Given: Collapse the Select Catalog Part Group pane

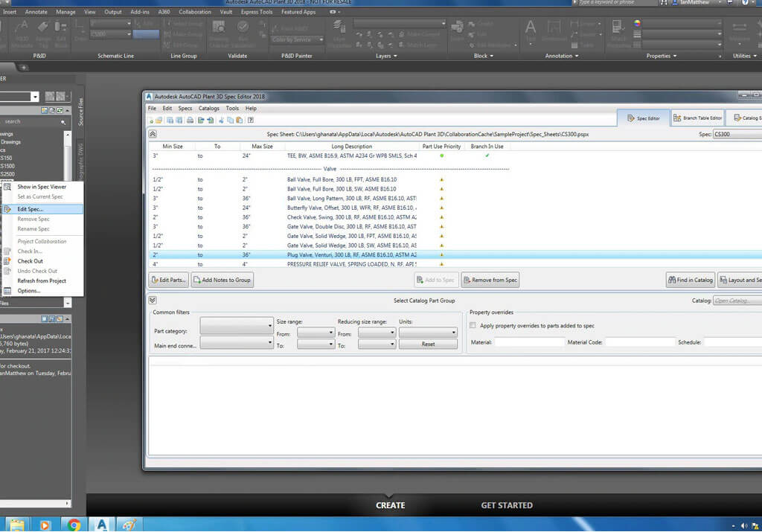Looking at the screenshot, I should 153,301.
